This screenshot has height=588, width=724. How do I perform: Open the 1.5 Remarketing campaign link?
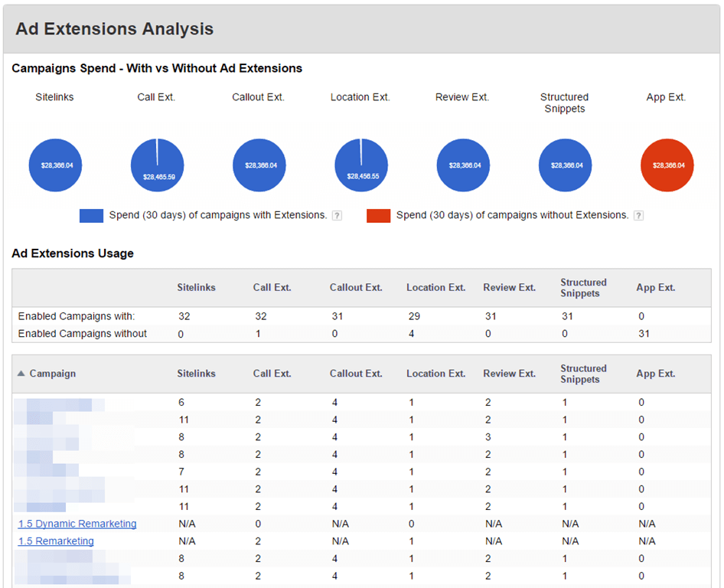56,541
